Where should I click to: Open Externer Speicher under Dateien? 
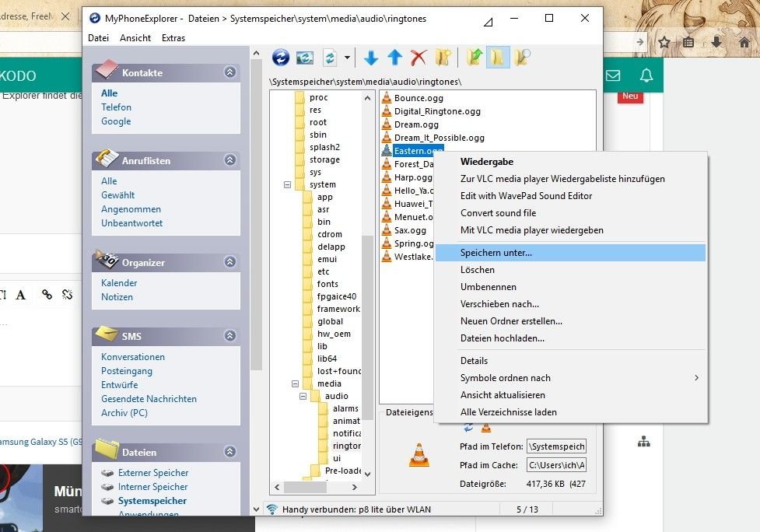coord(153,473)
